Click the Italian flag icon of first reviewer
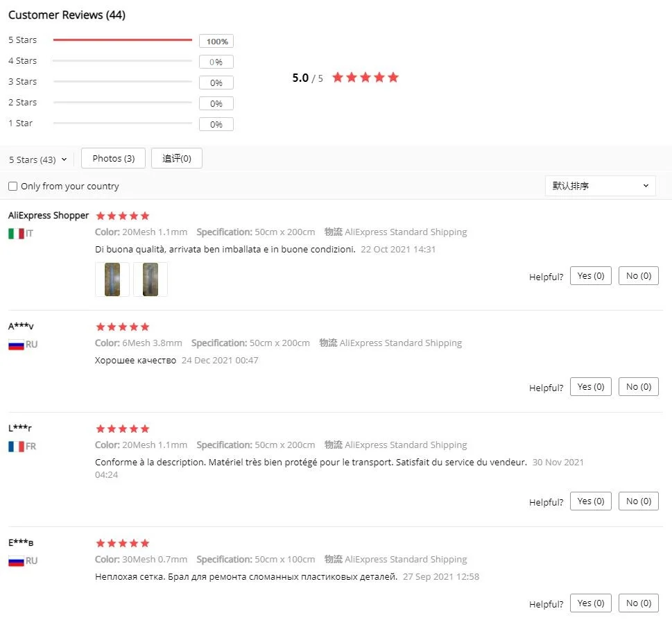Screen dimensions: 672x620 point(16,234)
